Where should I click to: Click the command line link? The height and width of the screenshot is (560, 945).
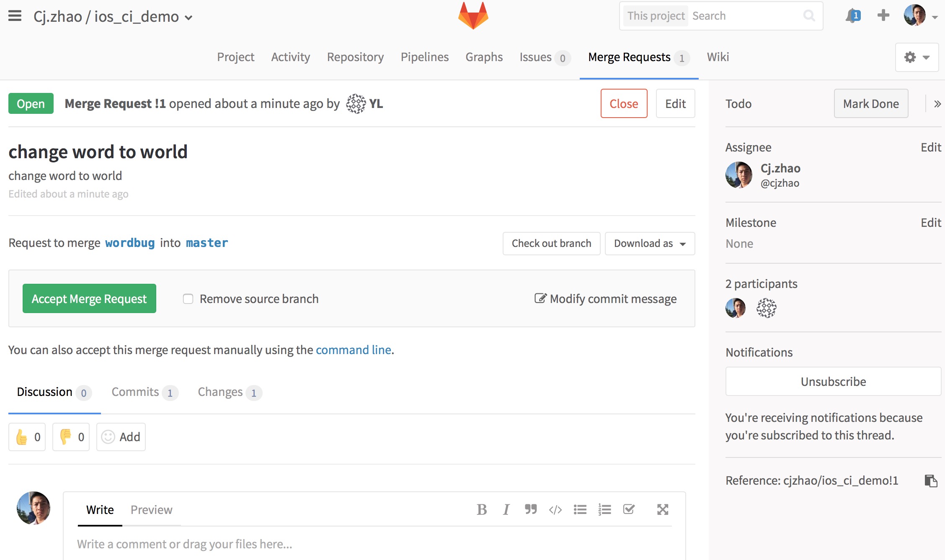(354, 349)
